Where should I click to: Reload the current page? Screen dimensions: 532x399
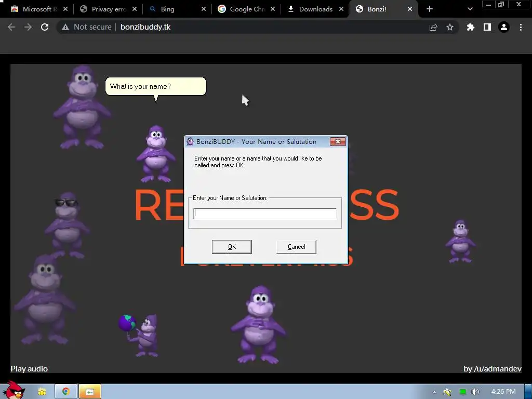[45, 27]
